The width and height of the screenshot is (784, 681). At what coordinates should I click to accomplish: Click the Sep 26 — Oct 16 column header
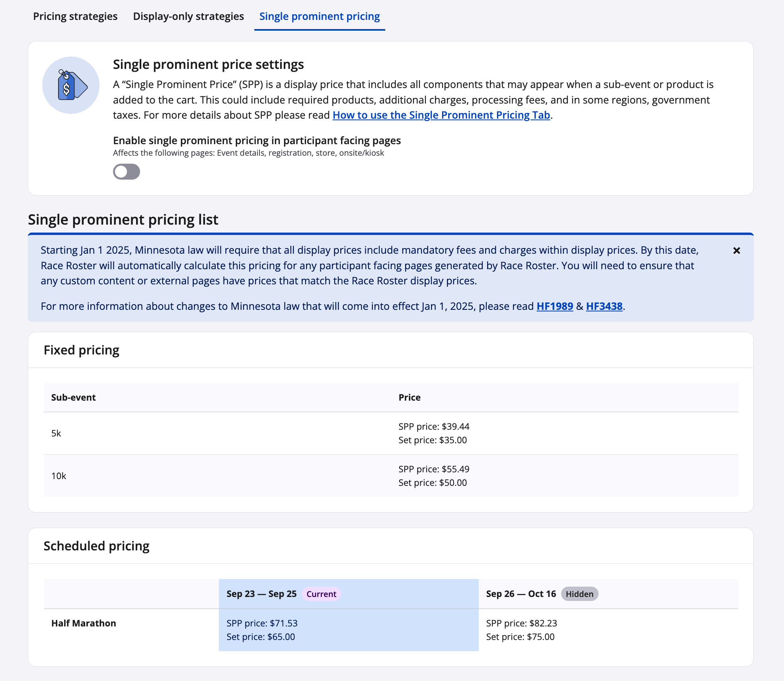(x=521, y=594)
